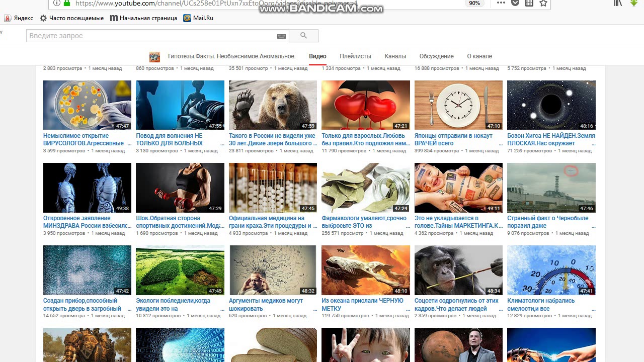The image size is (644, 362).
Task: Click the YouTube search magnifier button
Action: 303,36
